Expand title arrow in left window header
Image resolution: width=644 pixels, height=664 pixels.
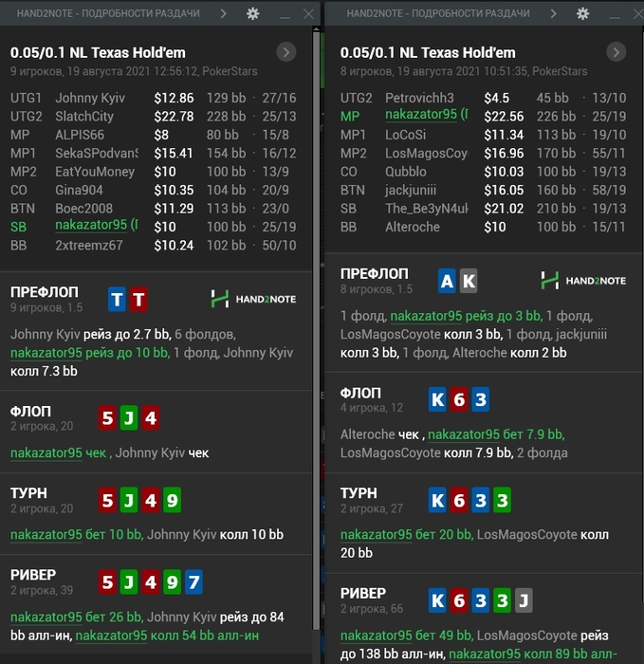point(224,13)
